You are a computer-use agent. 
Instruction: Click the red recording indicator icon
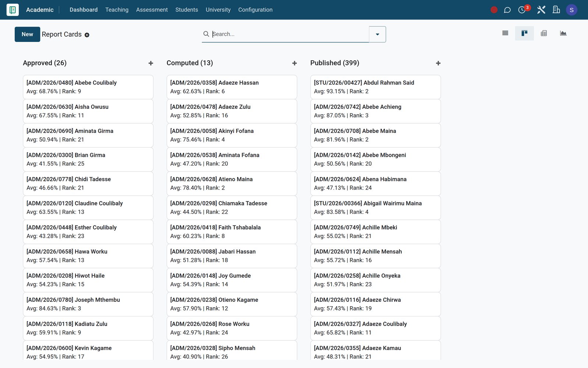[x=494, y=10]
